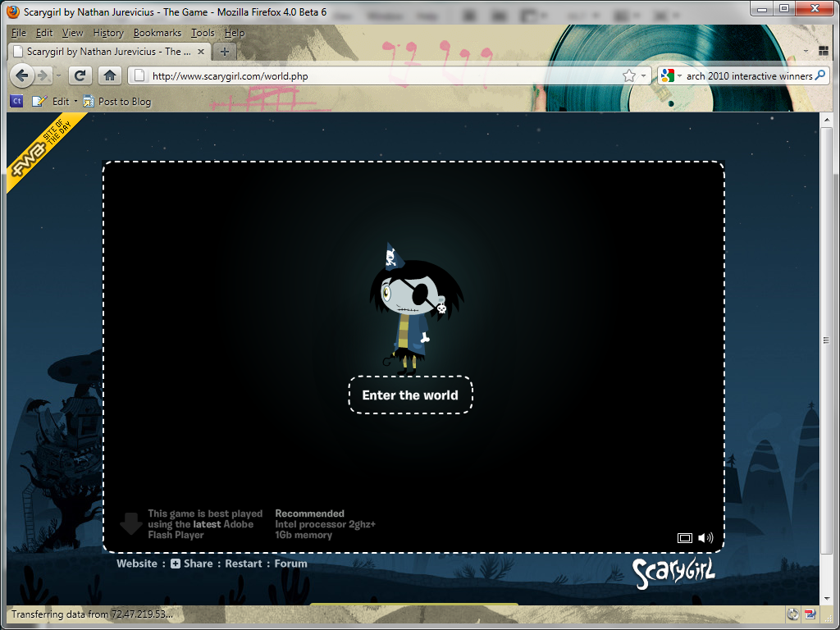Open the Edit menu

[44, 33]
